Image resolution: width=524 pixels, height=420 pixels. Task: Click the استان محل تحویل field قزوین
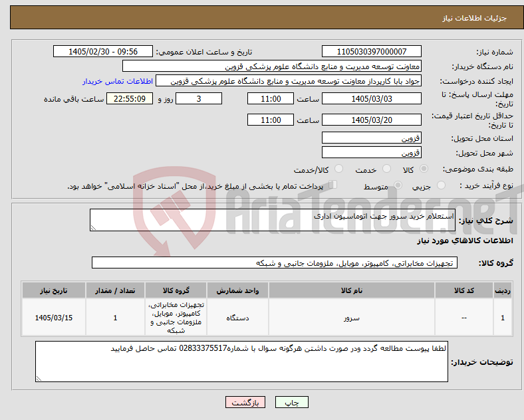pos(371,138)
